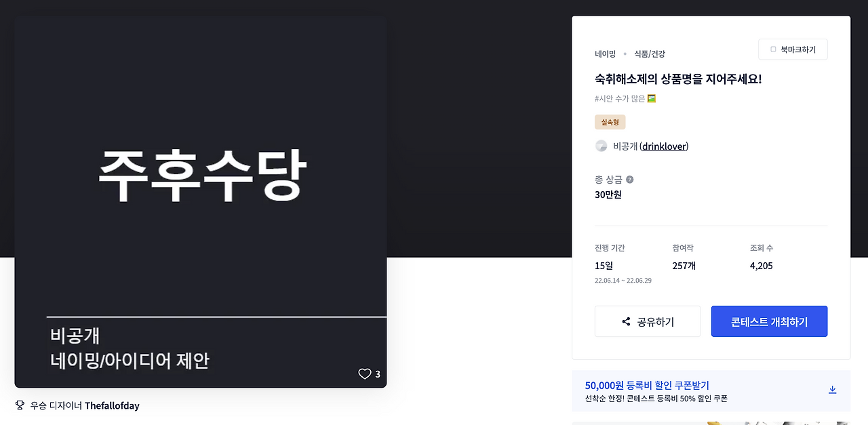Open the 식품/건강 category
This screenshot has width=868, height=425.
(x=649, y=53)
